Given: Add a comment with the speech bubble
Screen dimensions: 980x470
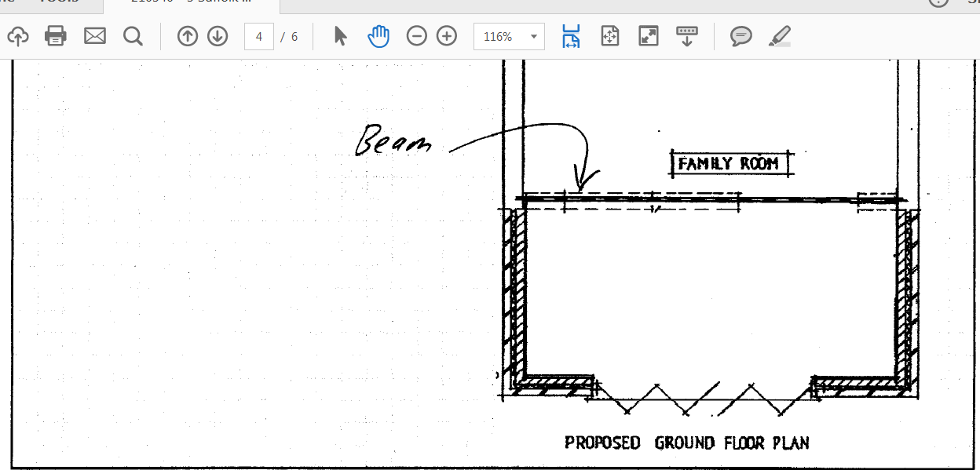Looking at the screenshot, I should coord(740,36).
